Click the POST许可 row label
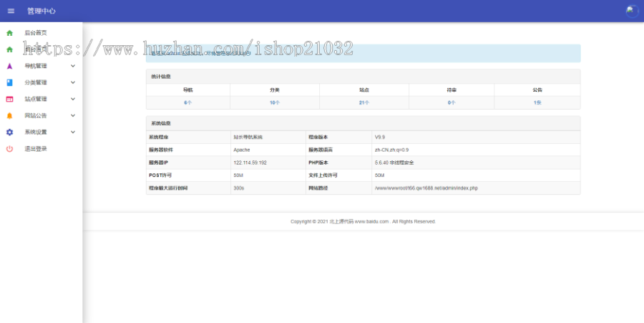644x323 pixels. click(x=160, y=175)
